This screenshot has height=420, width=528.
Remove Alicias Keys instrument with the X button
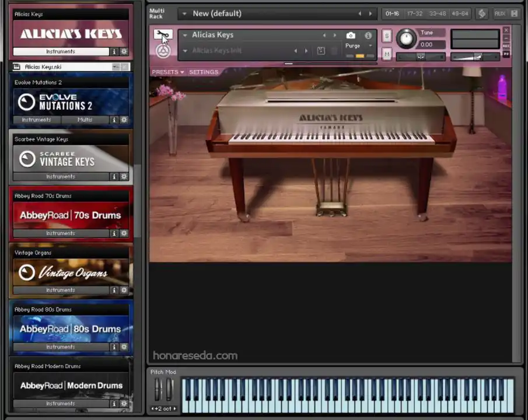pos(506,30)
